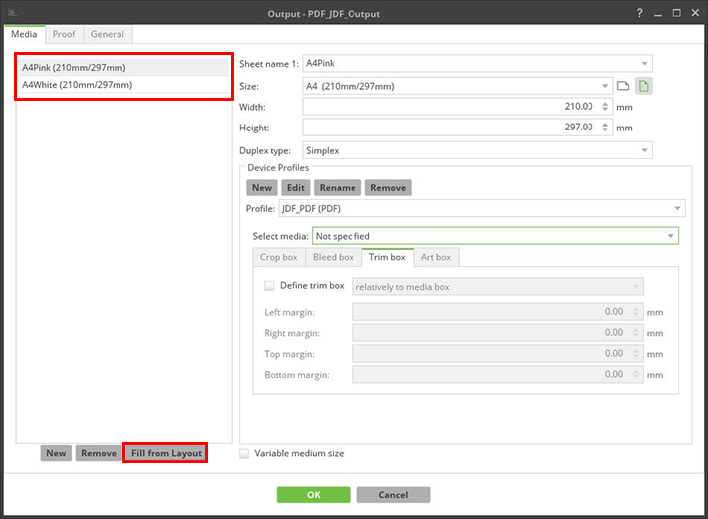Switch to the Proof tab
This screenshot has height=519, width=708.
point(64,34)
